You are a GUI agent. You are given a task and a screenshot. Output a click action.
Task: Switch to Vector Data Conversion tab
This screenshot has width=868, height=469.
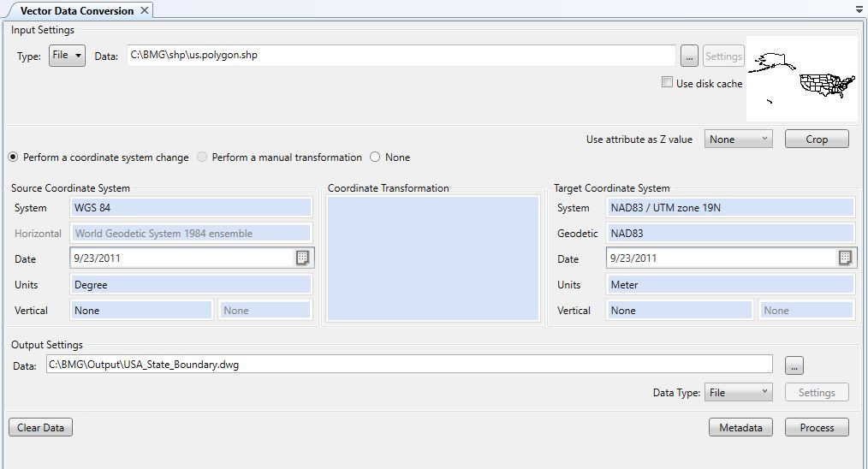76,11
